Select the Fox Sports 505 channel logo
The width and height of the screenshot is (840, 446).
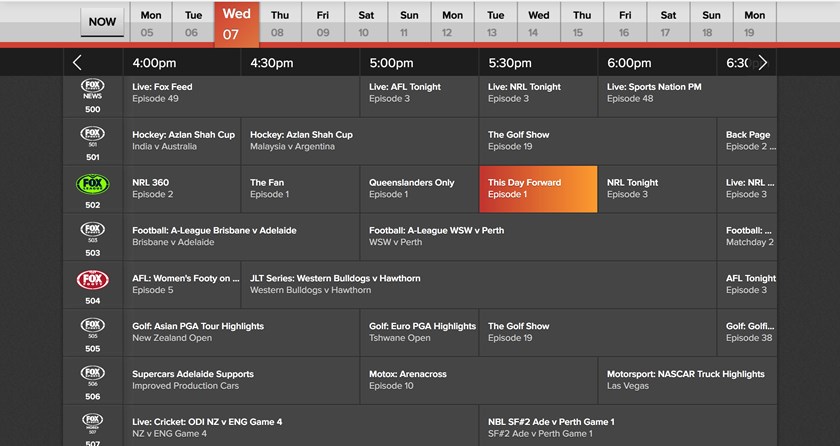pos(93,328)
